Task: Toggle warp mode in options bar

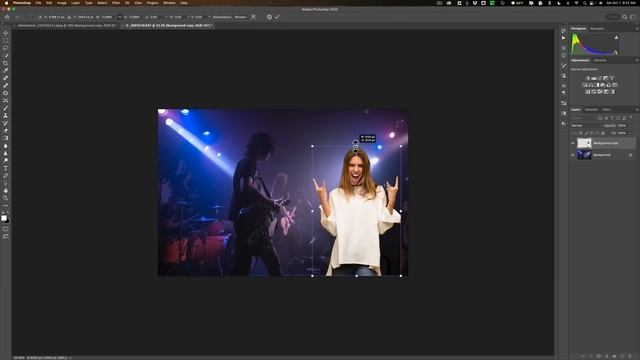Action: pos(253,17)
